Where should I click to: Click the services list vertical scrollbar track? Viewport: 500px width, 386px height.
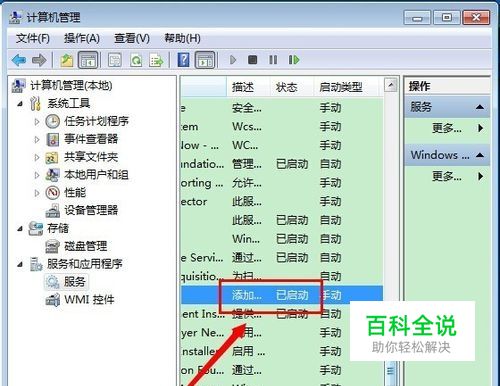pyautogui.click(x=390, y=227)
